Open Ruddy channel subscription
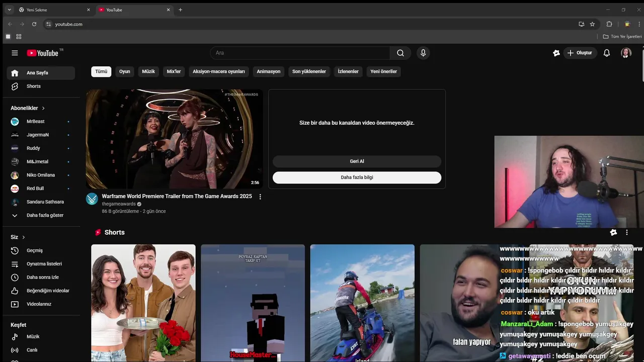Viewport: 644px width, 362px height. pos(41,148)
